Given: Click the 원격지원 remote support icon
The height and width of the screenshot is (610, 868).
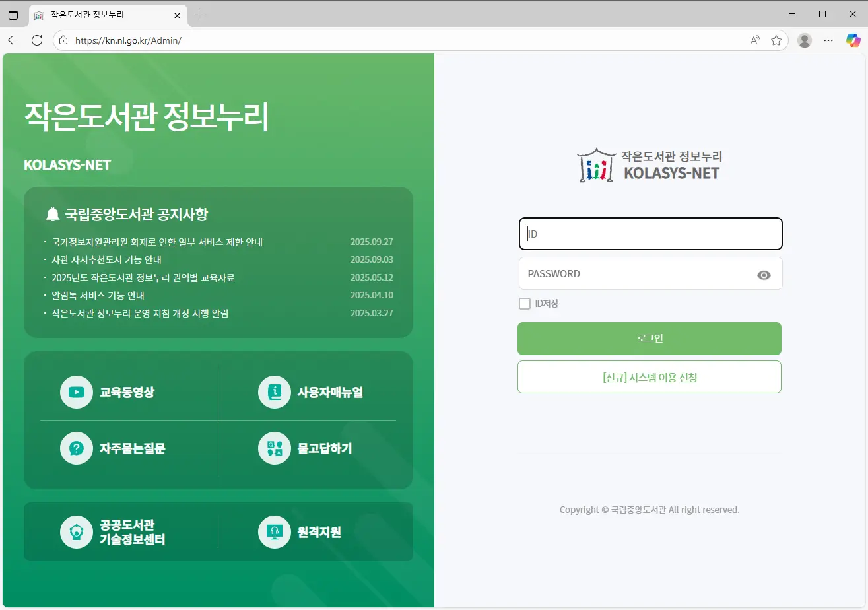Looking at the screenshot, I should tap(275, 532).
